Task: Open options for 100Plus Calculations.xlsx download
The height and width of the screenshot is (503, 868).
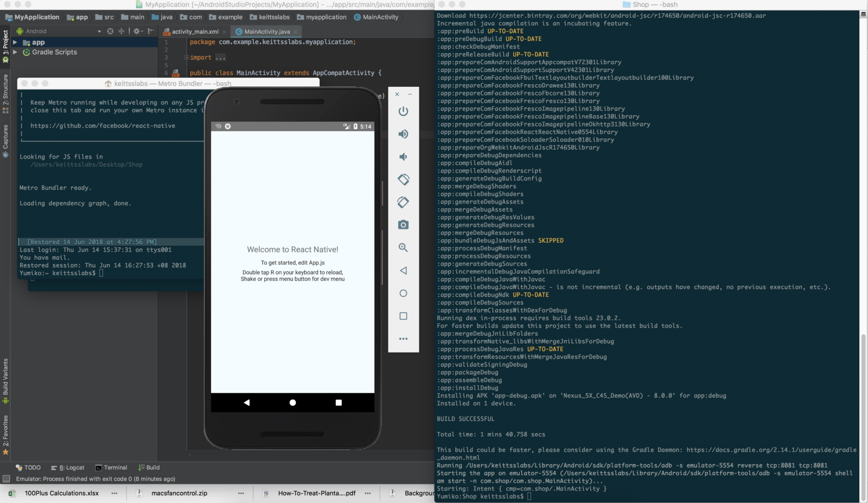Action: pos(114,493)
